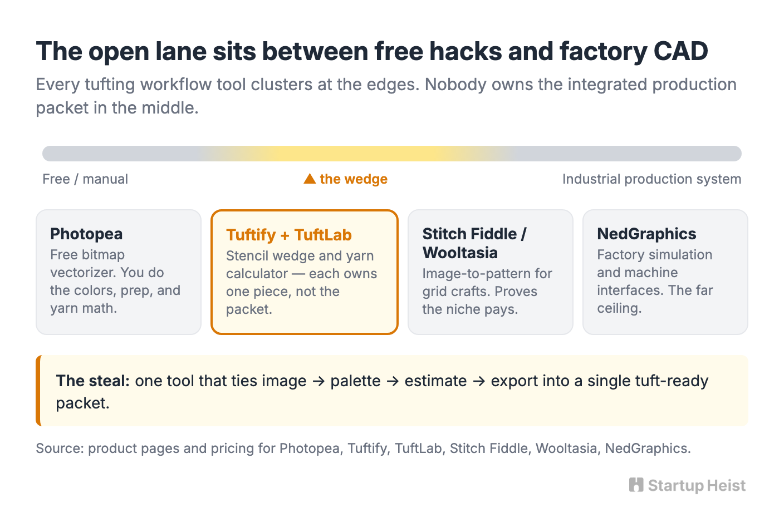Click the Source line with product names
This screenshot has height=532, width=784.
click(364, 449)
